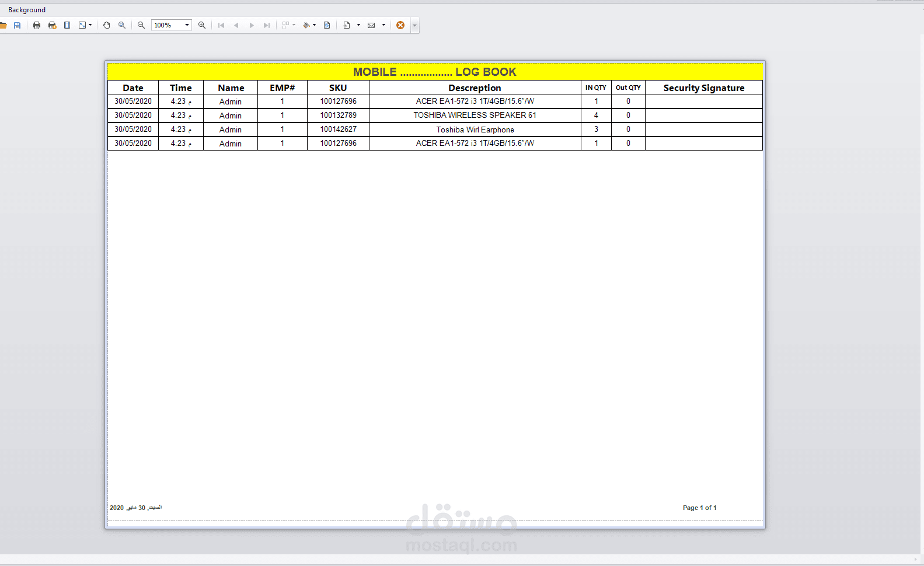Click SKU cell 100132789
The height and width of the screenshot is (566, 924).
point(339,116)
